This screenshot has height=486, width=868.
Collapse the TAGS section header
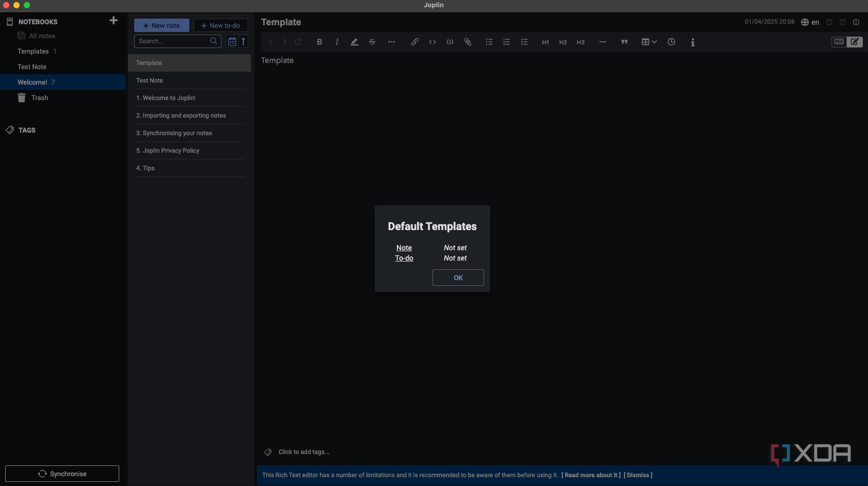[x=27, y=130]
